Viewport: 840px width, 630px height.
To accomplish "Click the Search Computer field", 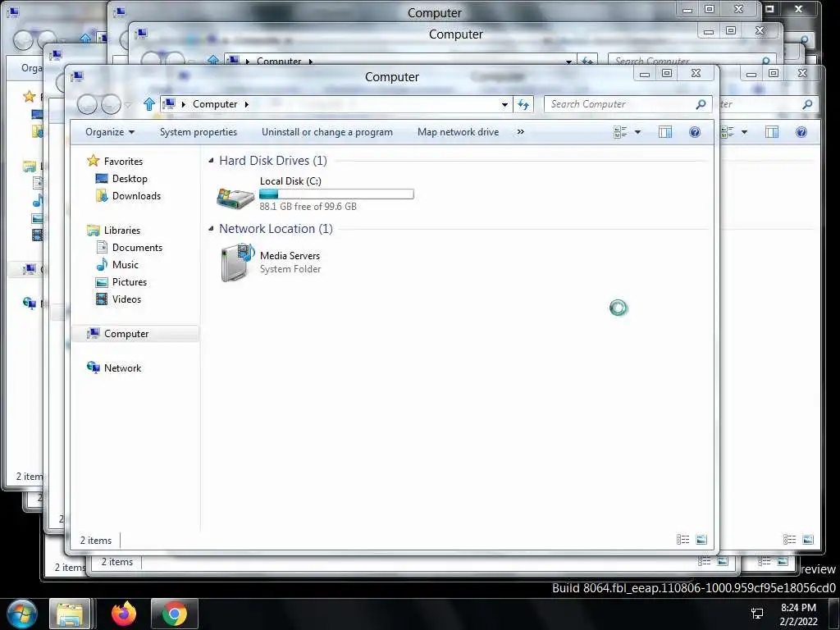I will point(628,104).
